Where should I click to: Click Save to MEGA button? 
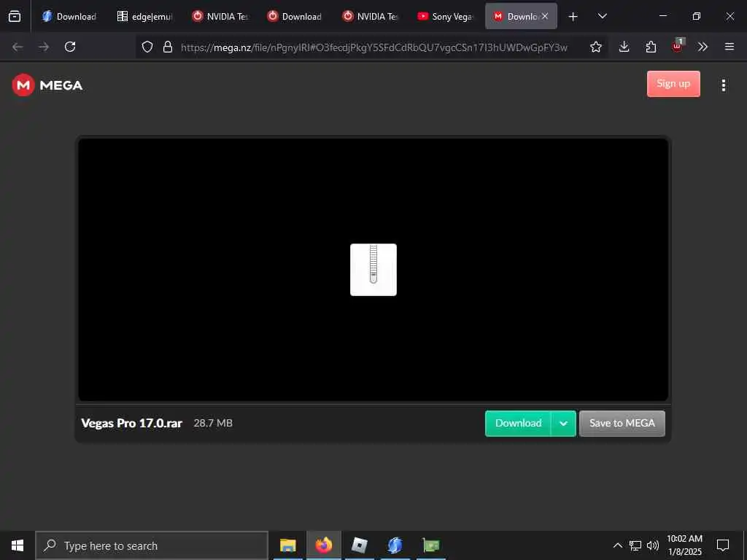coord(622,424)
